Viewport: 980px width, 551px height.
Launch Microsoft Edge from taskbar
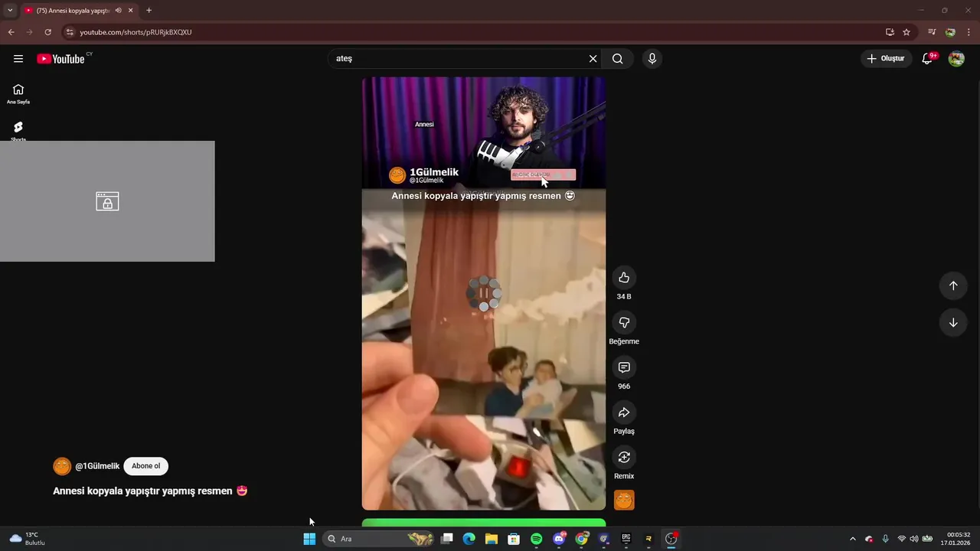tap(469, 539)
